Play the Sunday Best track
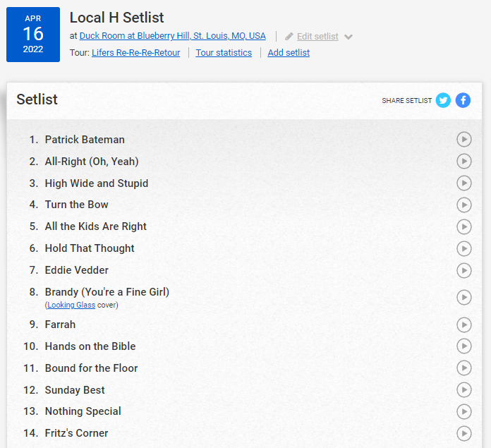The image size is (491, 448). pyautogui.click(x=463, y=390)
